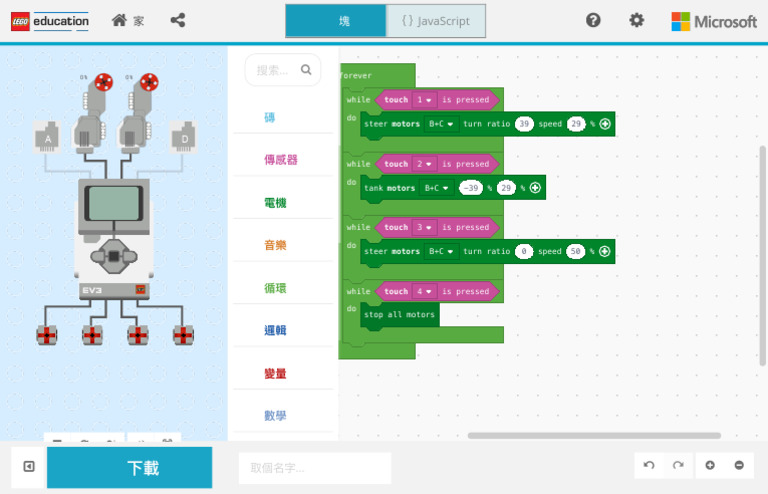This screenshot has height=494, width=768.
Task: Edit turn ratio value 0
Action: coord(524,251)
